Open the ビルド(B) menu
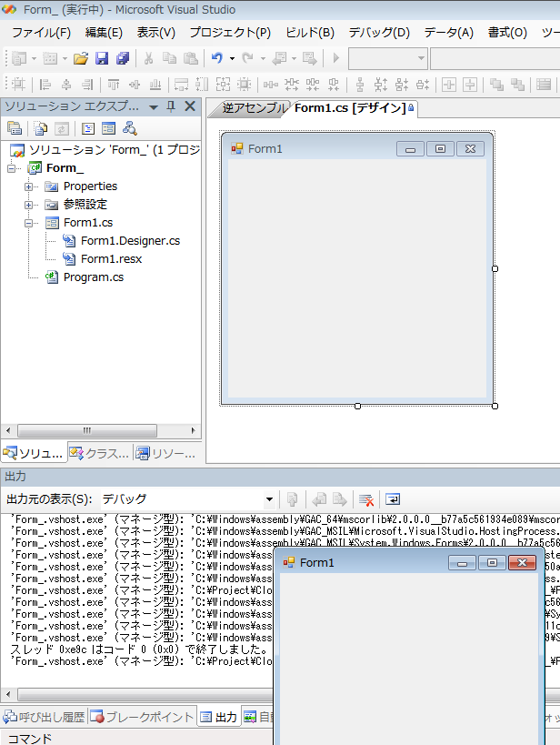The image size is (560, 745). (310, 33)
